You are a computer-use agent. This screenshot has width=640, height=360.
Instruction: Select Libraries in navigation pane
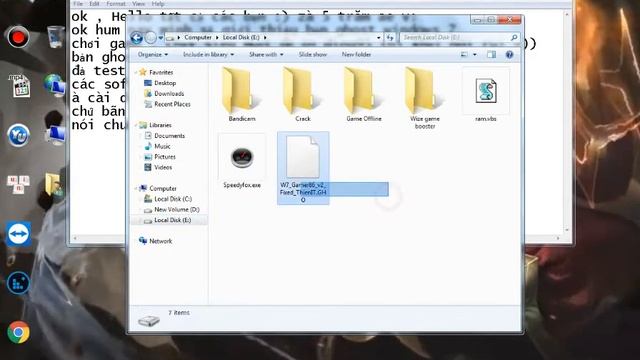pyautogui.click(x=160, y=125)
